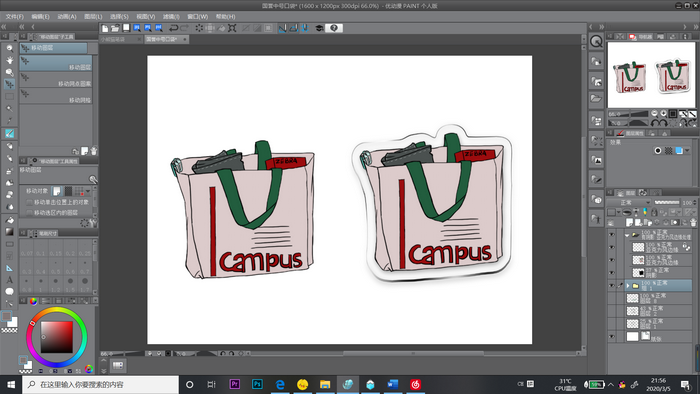Select Move Layer sub tool
Viewport: 700px width, 394px height.
[x=56, y=62]
